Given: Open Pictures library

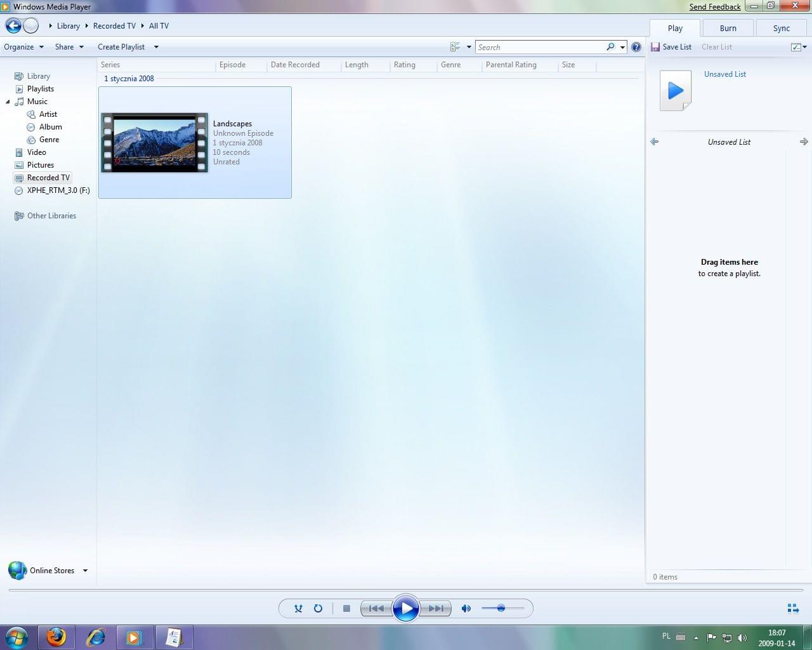Looking at the screenshot, I should click(40, 165).
